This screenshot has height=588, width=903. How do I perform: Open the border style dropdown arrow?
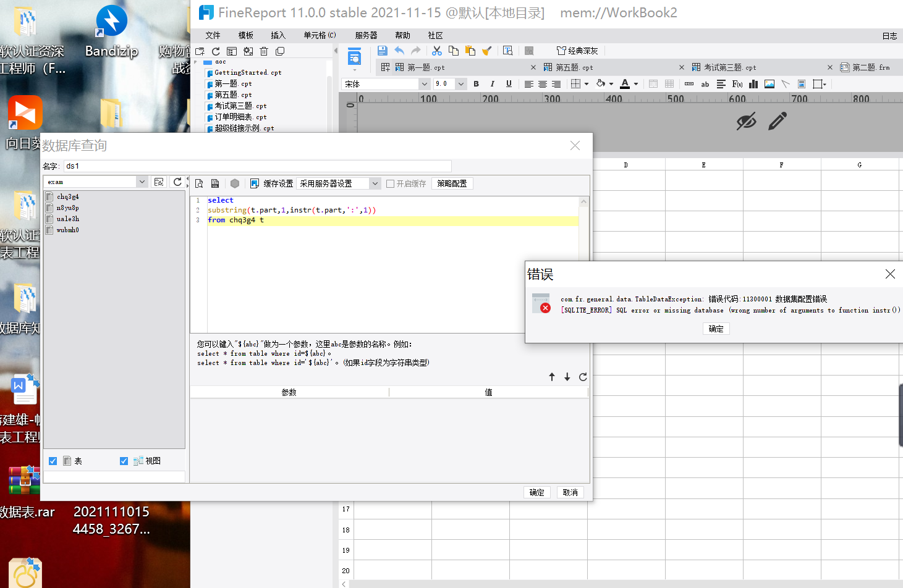[587, 84]
